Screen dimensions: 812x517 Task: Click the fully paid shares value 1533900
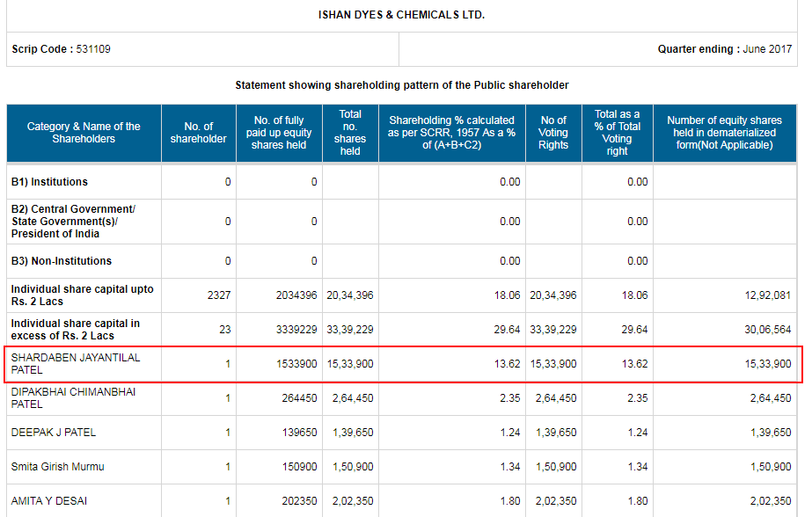[x=296, y=364]
